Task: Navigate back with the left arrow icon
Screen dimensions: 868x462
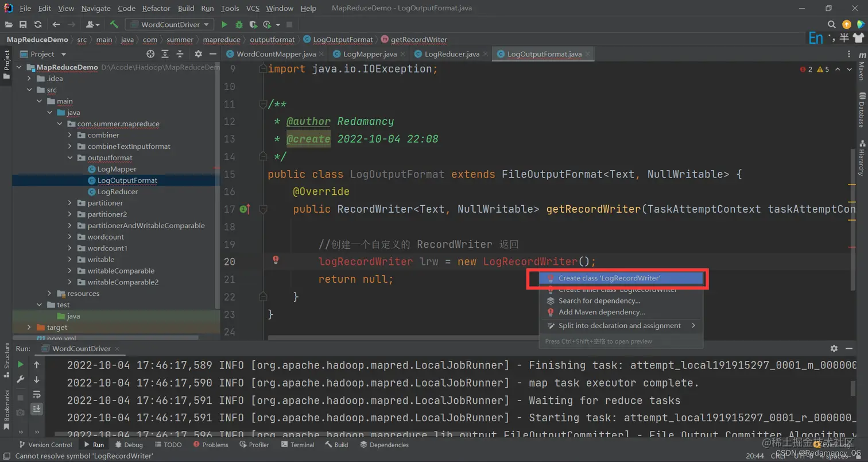Action: coord(56,25)
